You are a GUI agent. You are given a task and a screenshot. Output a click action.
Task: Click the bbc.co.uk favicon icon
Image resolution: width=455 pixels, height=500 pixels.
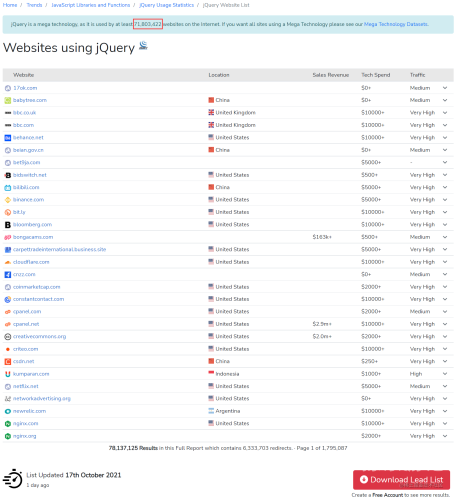click(8, 113)
